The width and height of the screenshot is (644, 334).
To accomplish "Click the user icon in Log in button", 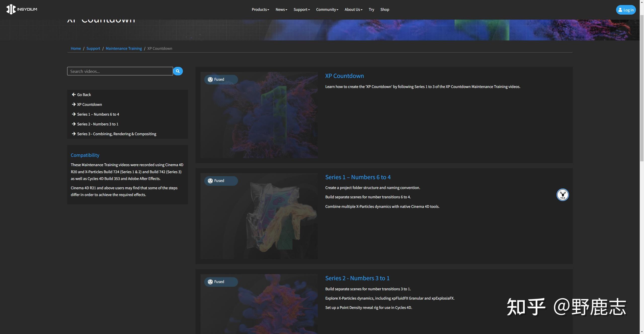I will (x=620, y=10).
